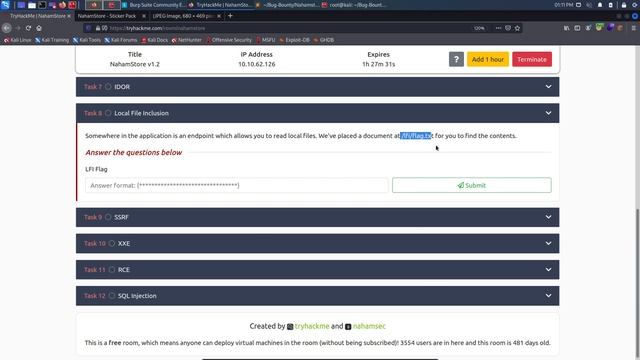Open Kali Training bookmark

[x=52, y=40]
